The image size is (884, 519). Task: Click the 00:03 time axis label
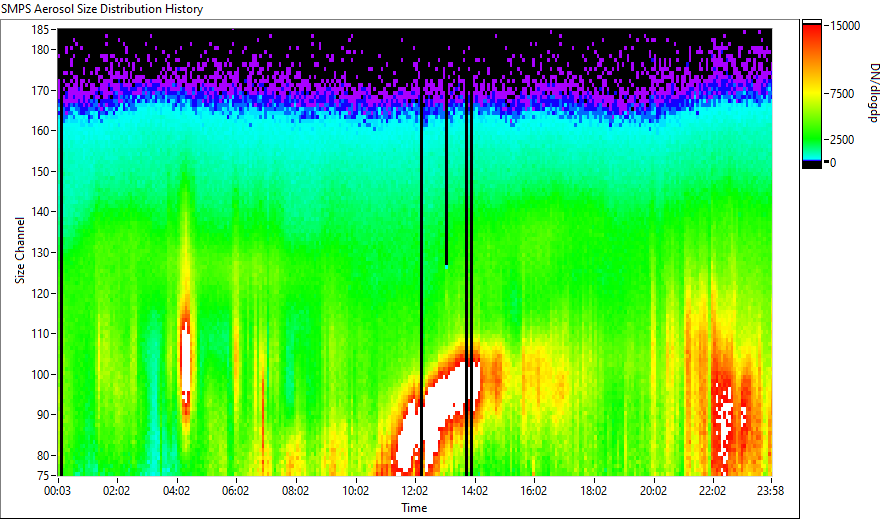pyautogui.click(x=58, y=491)
